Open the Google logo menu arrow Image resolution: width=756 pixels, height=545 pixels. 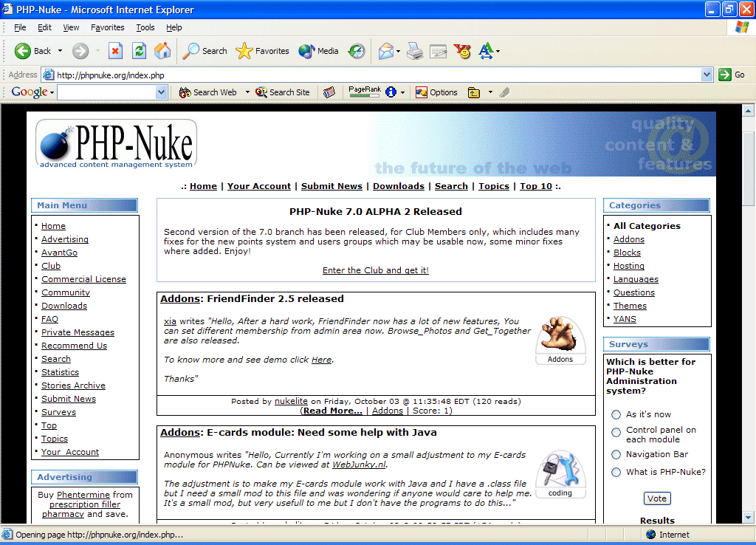pos(52,92)
